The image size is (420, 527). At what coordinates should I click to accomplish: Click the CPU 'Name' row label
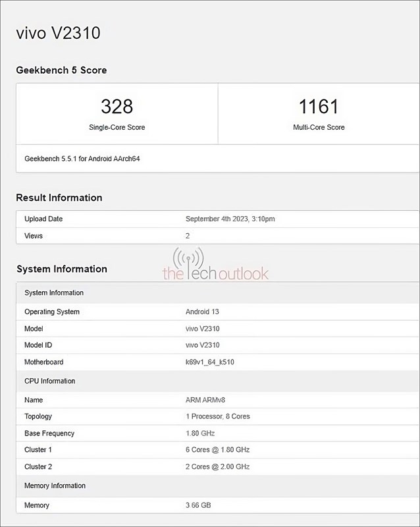click(34, 400)
